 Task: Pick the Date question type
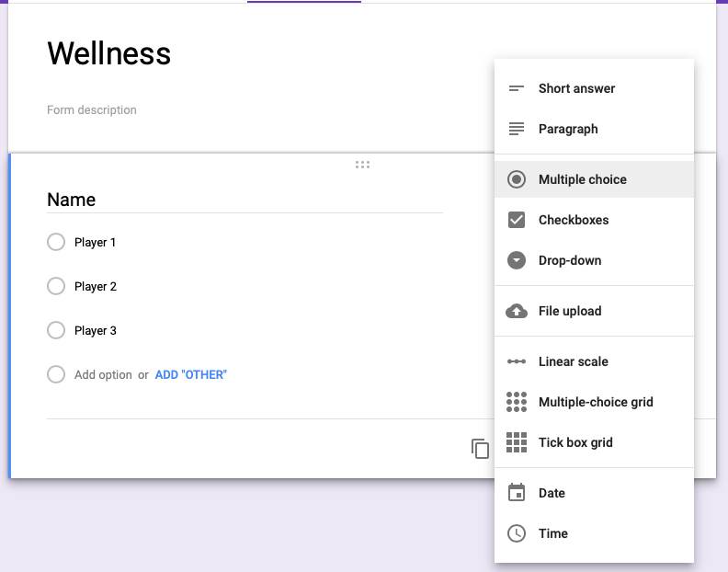(552, 493)
